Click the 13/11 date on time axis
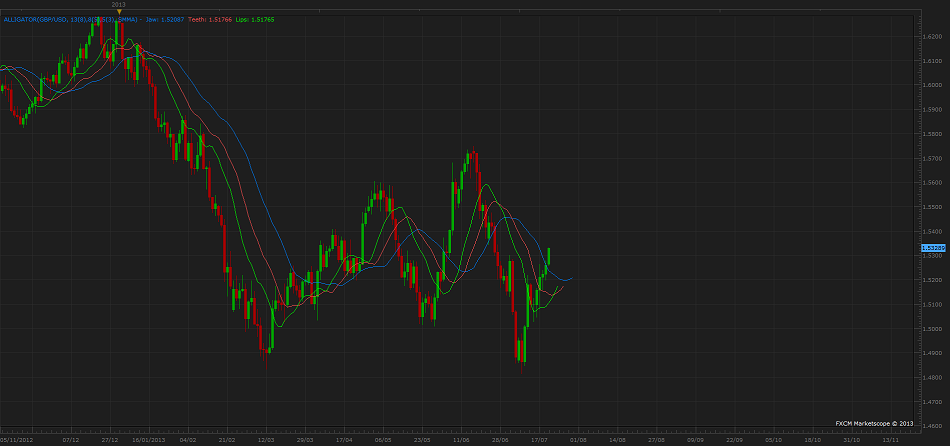Viewport: 950px width, 446px height. pos(890,439)
